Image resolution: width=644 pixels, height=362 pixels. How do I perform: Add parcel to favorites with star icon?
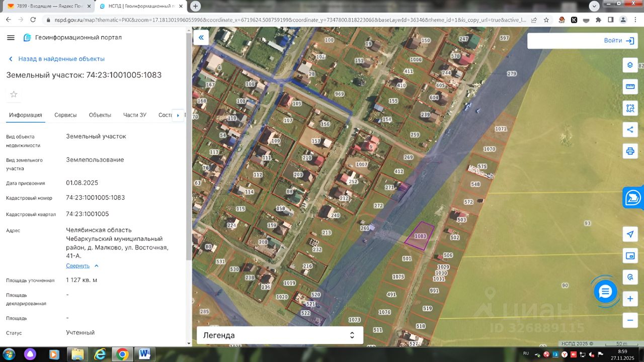pyautogui.click(x=14, y=94)
